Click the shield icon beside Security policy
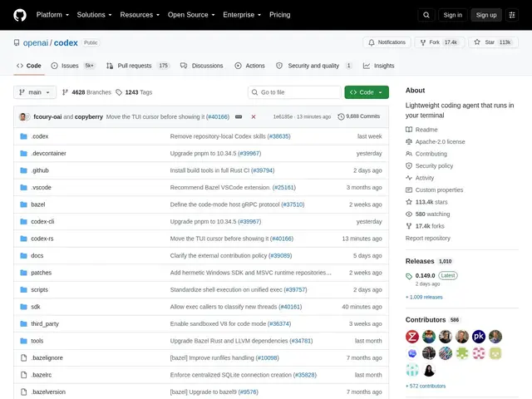532x399 pixels. pyautogui.click(x=409, y=166)
